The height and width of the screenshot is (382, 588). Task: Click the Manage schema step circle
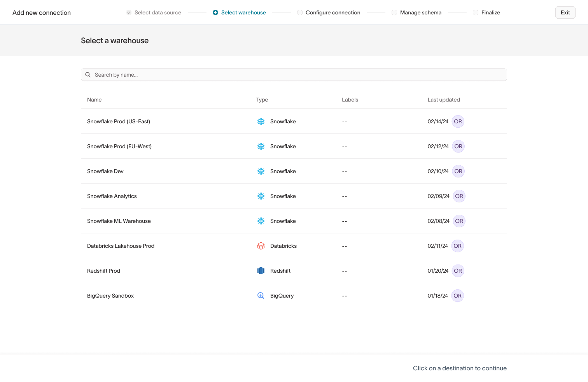pos(394,12)
